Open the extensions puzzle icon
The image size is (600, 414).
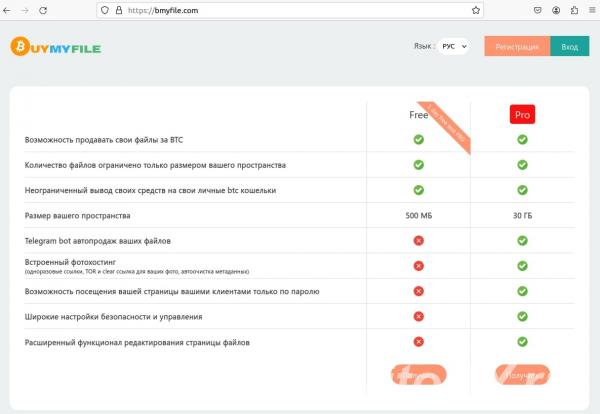tap(574, 10)
